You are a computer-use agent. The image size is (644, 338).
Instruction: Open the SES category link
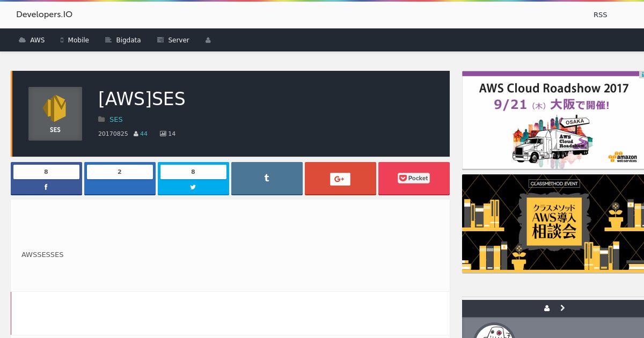pos(116,120)
